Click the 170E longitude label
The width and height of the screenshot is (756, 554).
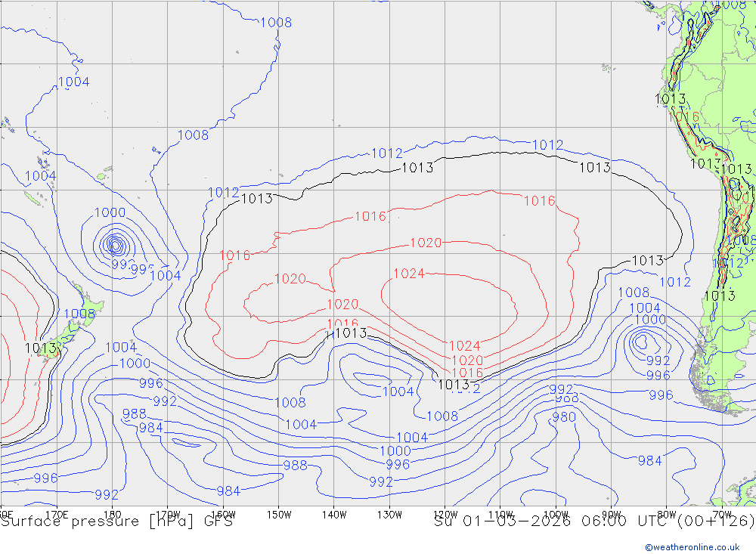(x=57, y=515)
